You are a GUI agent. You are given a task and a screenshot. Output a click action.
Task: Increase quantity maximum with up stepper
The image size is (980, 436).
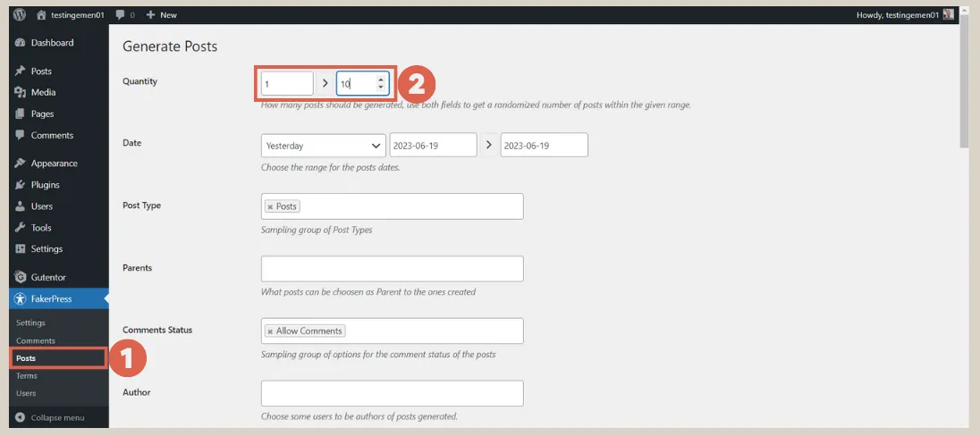381,80
